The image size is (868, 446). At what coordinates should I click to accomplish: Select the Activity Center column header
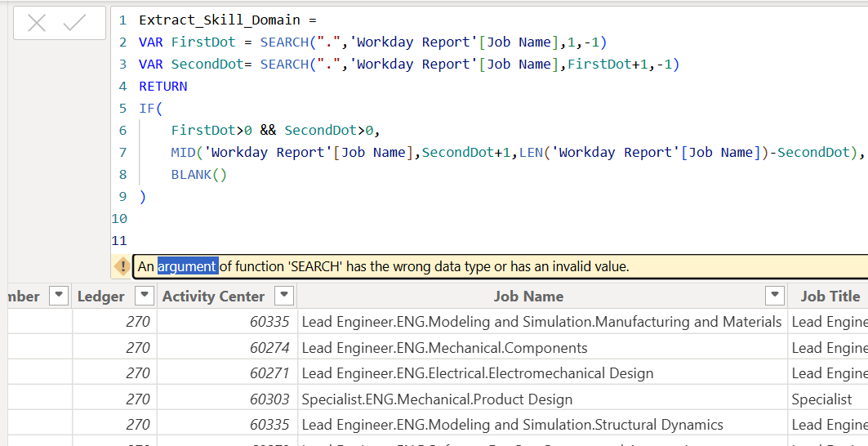213,297
